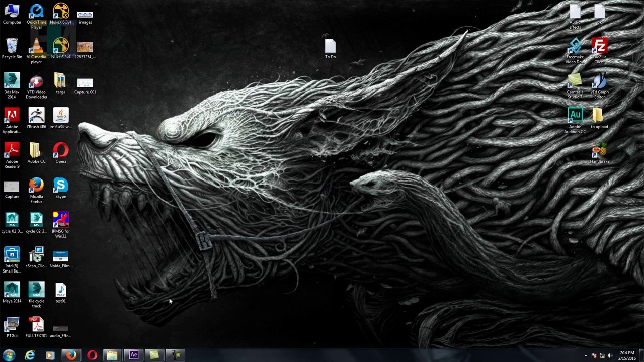Image resolution: width=644 pixels, height=362 pixels.
Task: Switch to After Effects in the taskbar
Action: pyautogui.click(x=133, y=355)
